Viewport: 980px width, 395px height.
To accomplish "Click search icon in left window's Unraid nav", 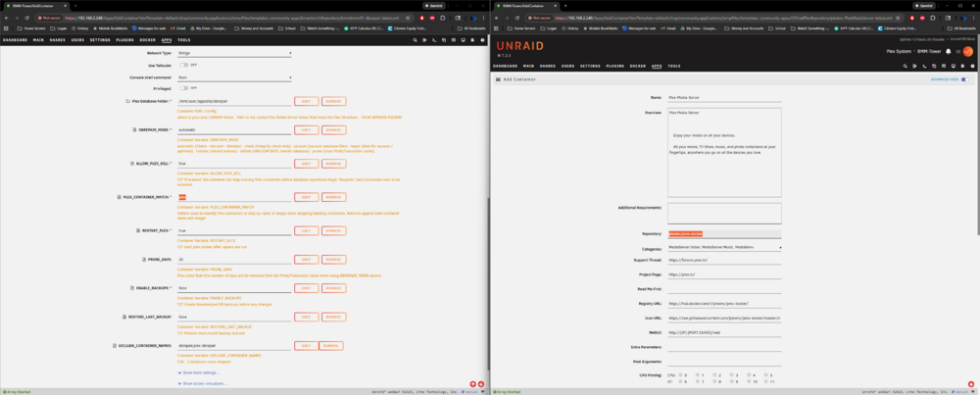I will (x=415, y=40).
